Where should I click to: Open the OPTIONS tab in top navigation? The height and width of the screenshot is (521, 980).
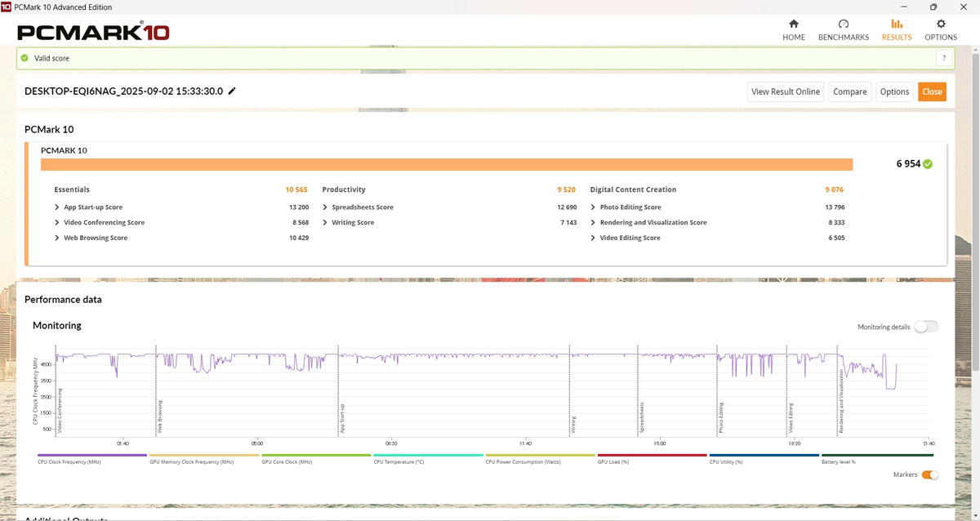(941, 30)
